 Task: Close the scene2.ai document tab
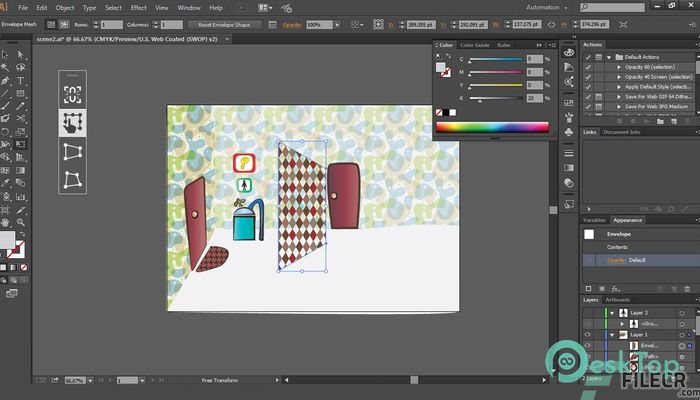(227, 39)
